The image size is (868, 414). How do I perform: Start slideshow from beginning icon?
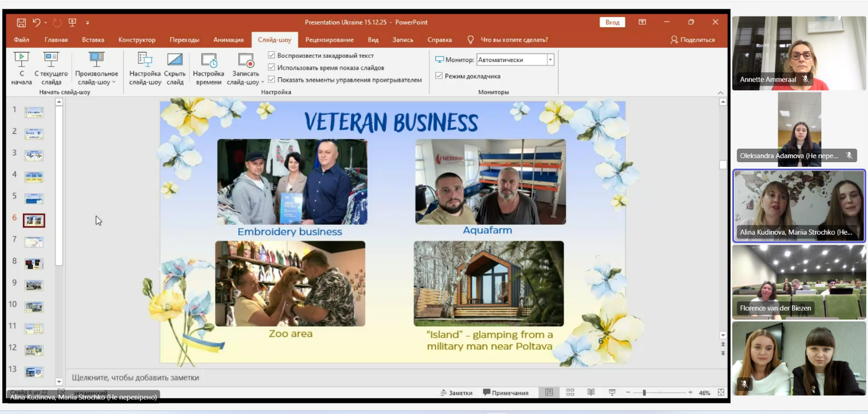pos(21,59)
